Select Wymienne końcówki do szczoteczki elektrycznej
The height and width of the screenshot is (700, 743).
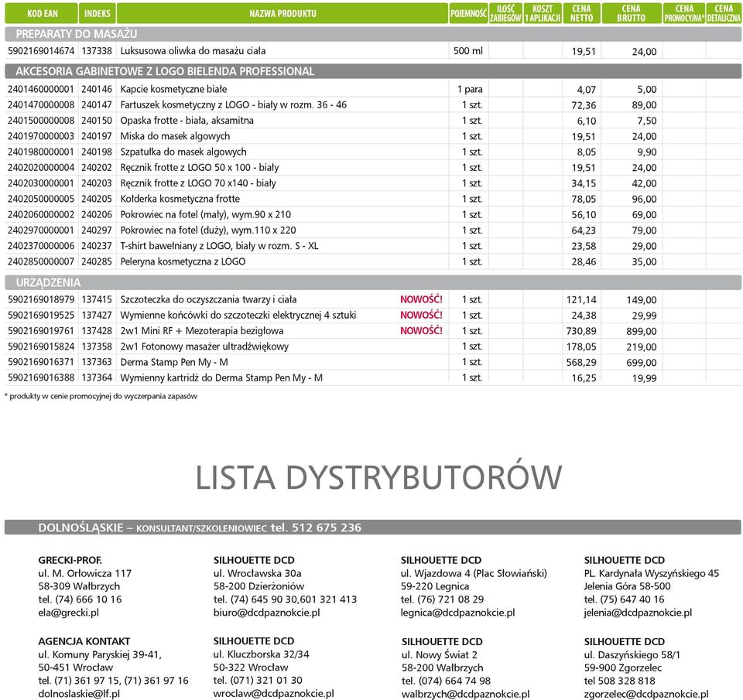(x=238, y=315)
